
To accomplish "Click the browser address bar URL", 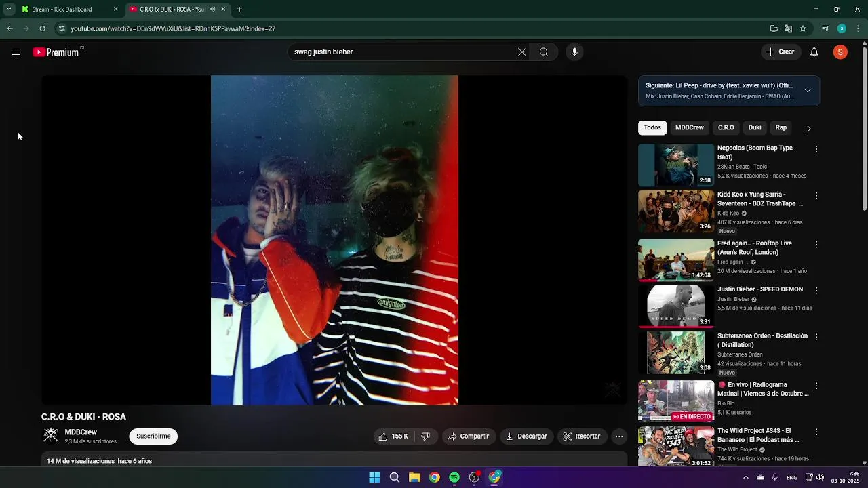I will tap(173, 28).
